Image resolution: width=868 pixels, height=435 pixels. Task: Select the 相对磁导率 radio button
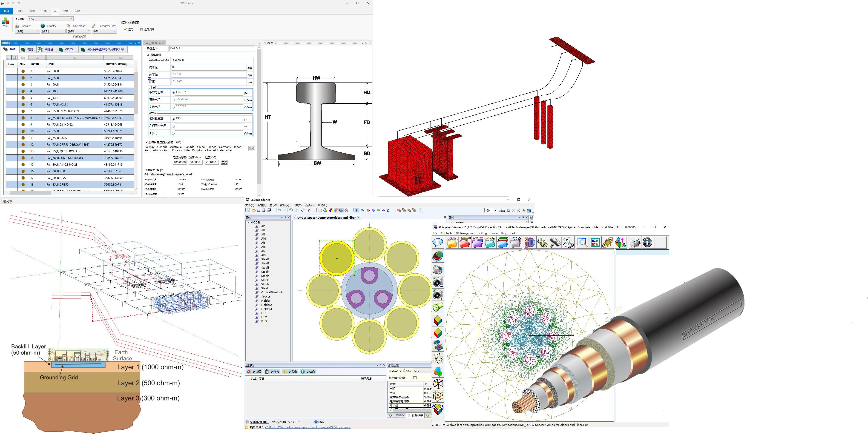pos(173,119)
